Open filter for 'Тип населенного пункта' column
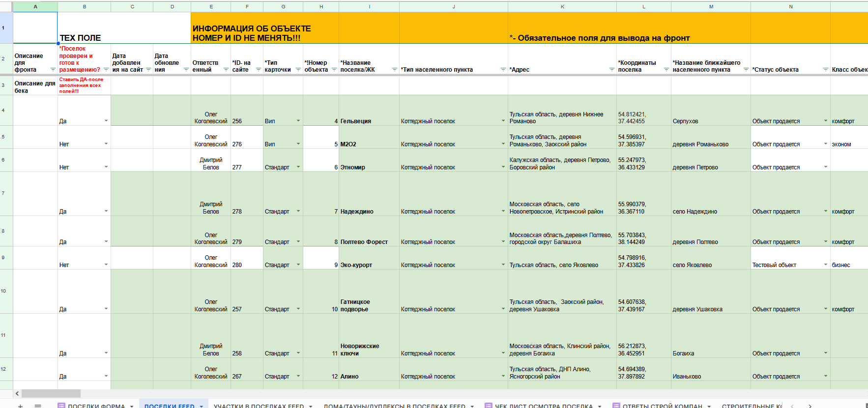868x408 pixels. 503,70
